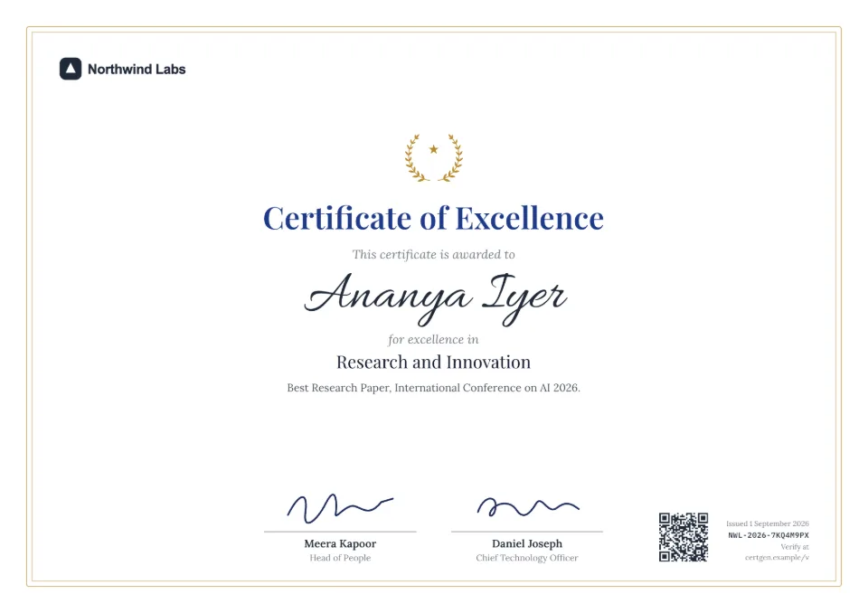The height and width of the screenshot is (613, 868).
Task: Click the recipient name 'Ananya Iyer'
Action: (x=436, y=298)
